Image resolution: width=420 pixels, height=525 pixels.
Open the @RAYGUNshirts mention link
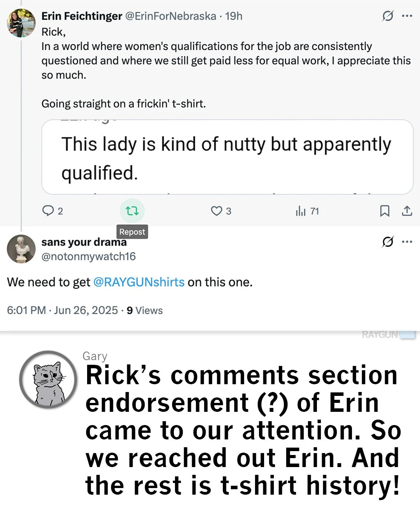[139, 282]
